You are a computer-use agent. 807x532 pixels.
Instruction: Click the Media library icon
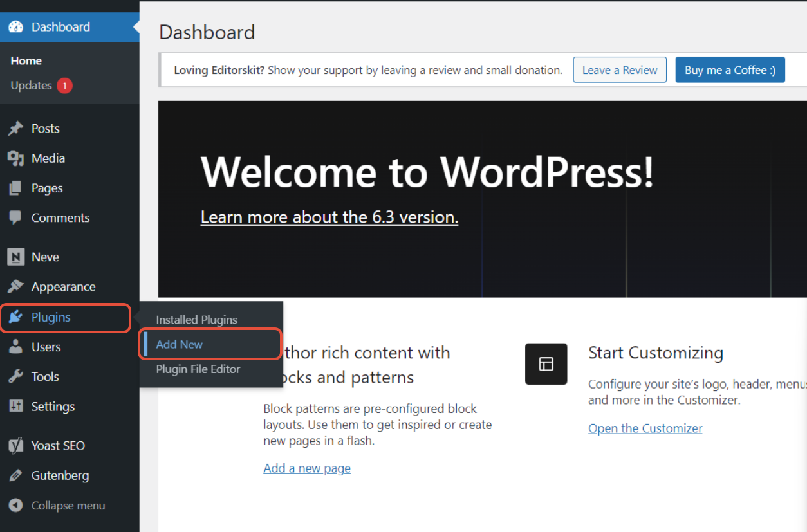(x=15, y=158)
